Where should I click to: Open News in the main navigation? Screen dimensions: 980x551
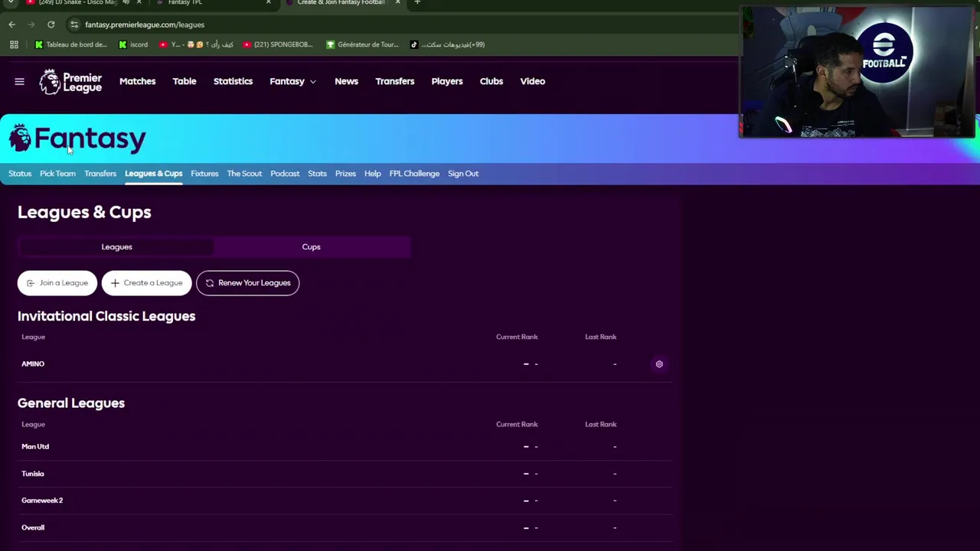point(346,81)
